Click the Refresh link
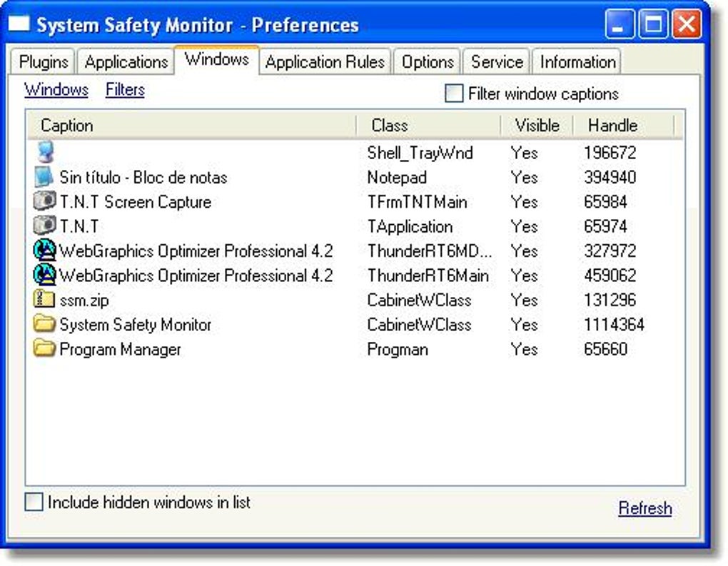Image resolution: width=728 pixels, height=566 pixels. click(x=644, y=507)
